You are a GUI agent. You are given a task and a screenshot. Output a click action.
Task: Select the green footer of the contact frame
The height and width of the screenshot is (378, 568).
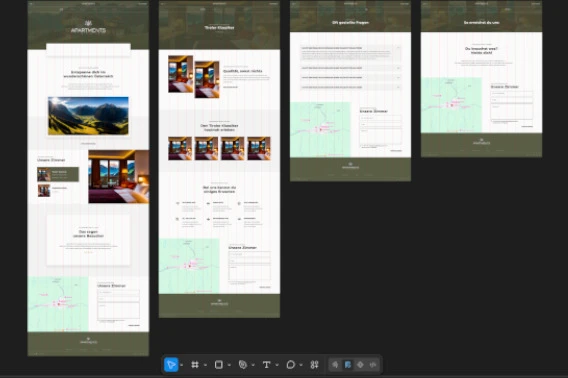pos(481,145)
